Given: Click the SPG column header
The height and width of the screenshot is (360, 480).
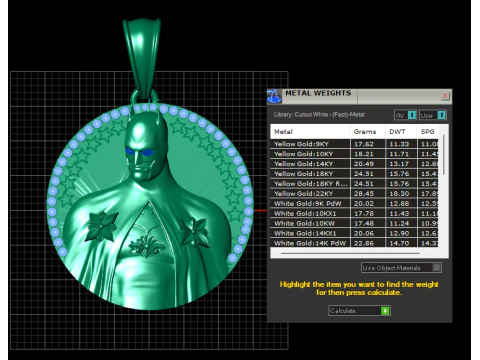Looking at the screenshot, I should click(428, 132).
